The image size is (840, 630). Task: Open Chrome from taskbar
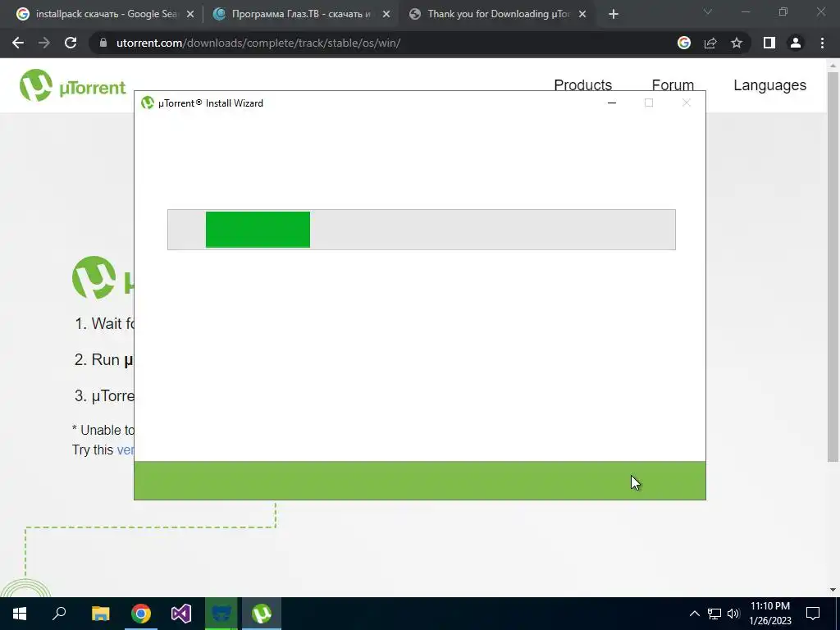pyautogui.click(x=141, y=614)
